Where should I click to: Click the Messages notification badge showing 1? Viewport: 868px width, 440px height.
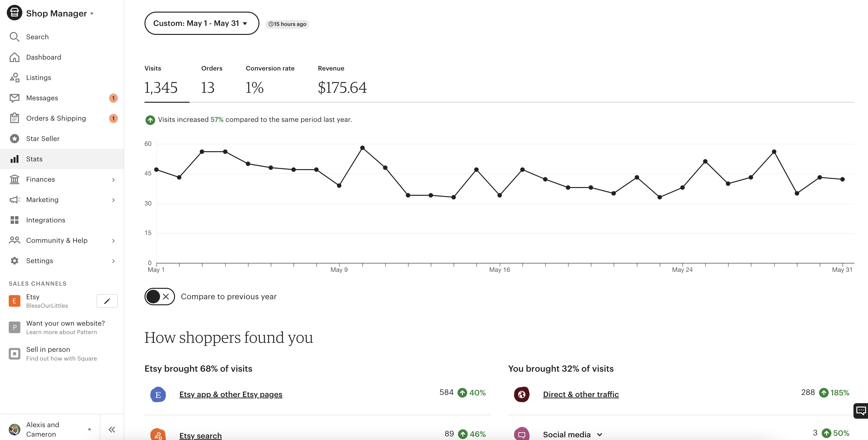tap(113, 98)
